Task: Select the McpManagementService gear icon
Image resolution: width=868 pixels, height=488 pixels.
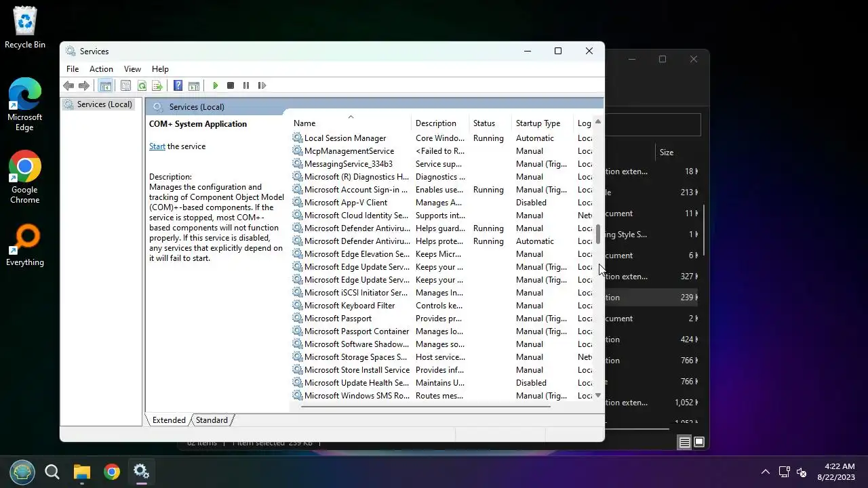Action: (297, 151)
